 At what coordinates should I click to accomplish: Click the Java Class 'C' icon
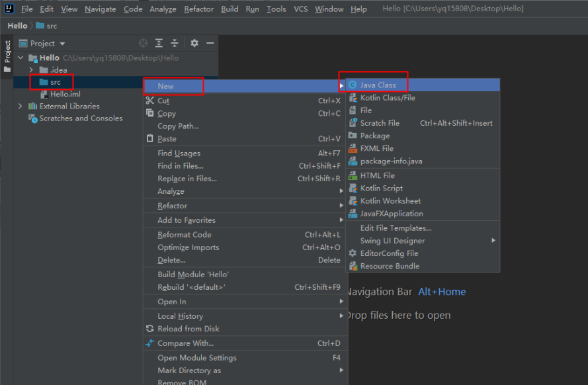tap(353, 85)
